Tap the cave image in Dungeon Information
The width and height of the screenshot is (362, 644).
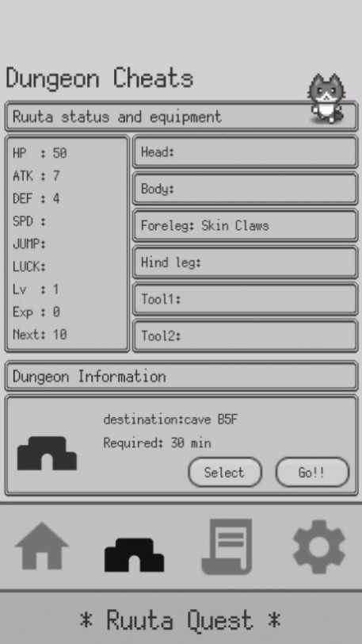[47, 454]
